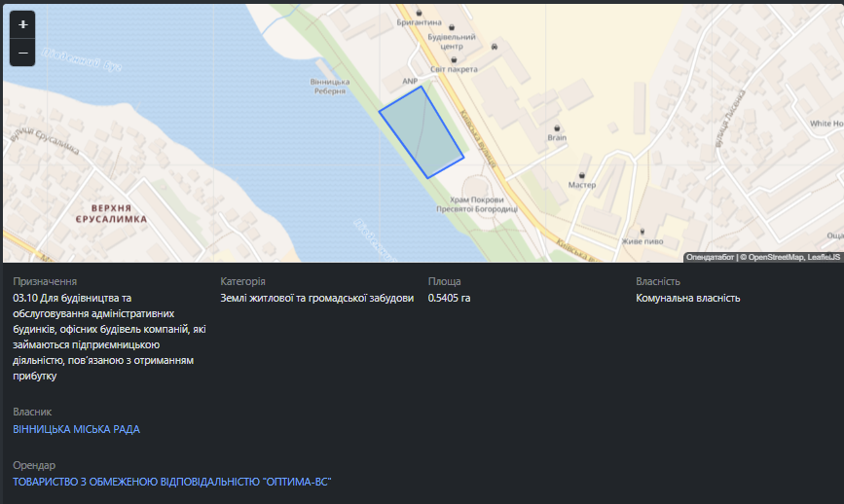The height and width of the screenshot is (504, 844).
Task: Click the area value 0.5405 га
Action: tap(449, 298)
